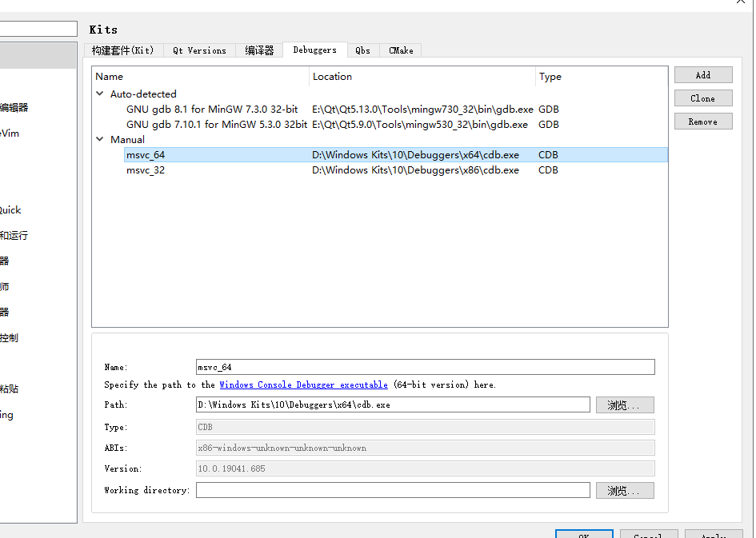Screen dimensions: 756x538
Task: Select the msvc_32 debugger entry
Action: point(144,169)
